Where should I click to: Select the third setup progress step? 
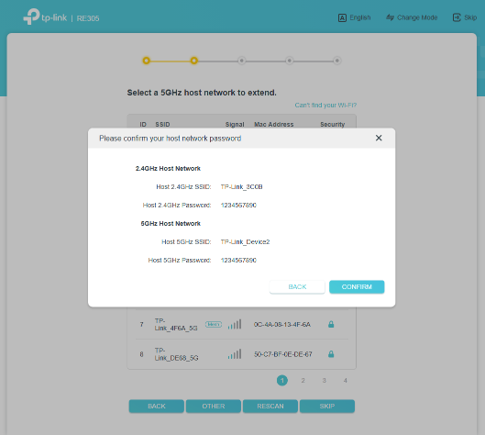[242, 61]
